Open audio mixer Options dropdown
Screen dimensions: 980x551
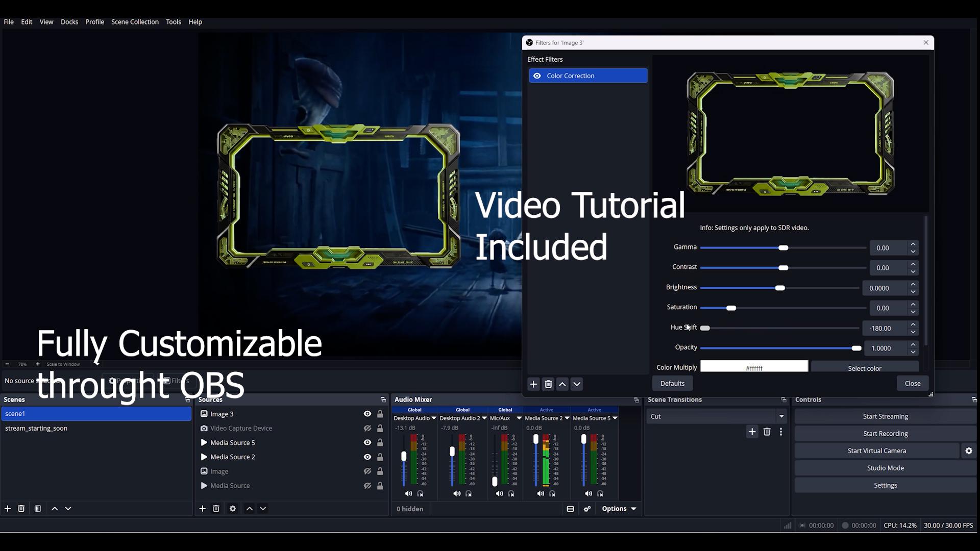tap(619, 509)
